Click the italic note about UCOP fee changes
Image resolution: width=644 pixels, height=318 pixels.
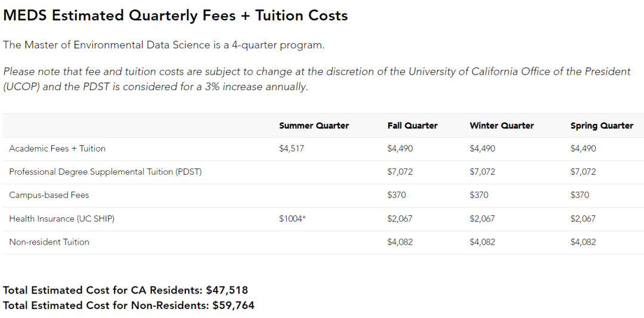[317, 79]
